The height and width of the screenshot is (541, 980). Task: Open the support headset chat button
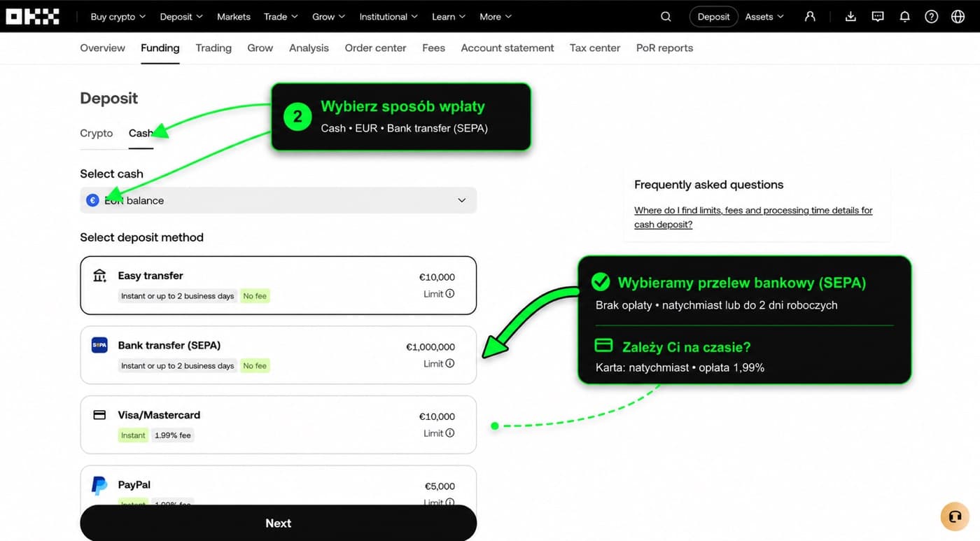[955, 517]
